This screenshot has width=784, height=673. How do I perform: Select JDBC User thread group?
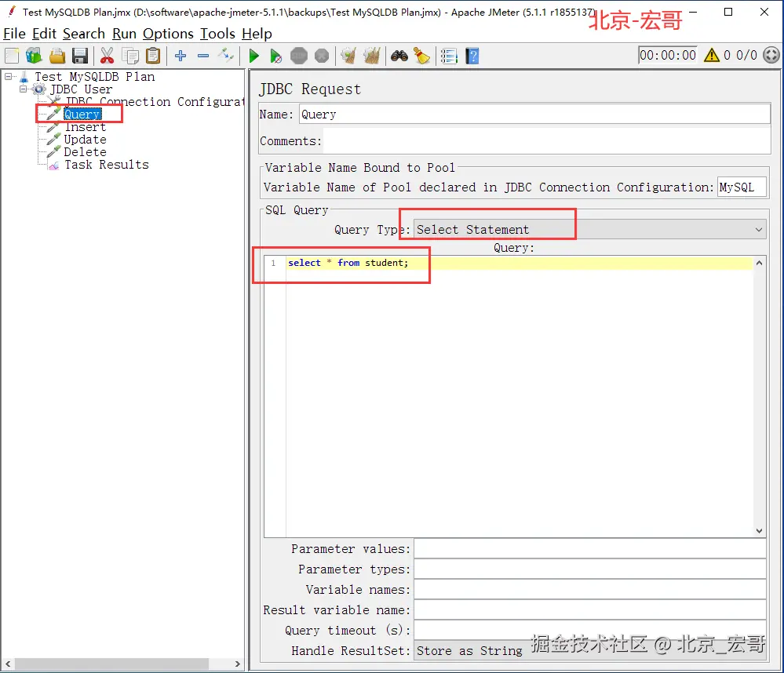tap(81, 89)
